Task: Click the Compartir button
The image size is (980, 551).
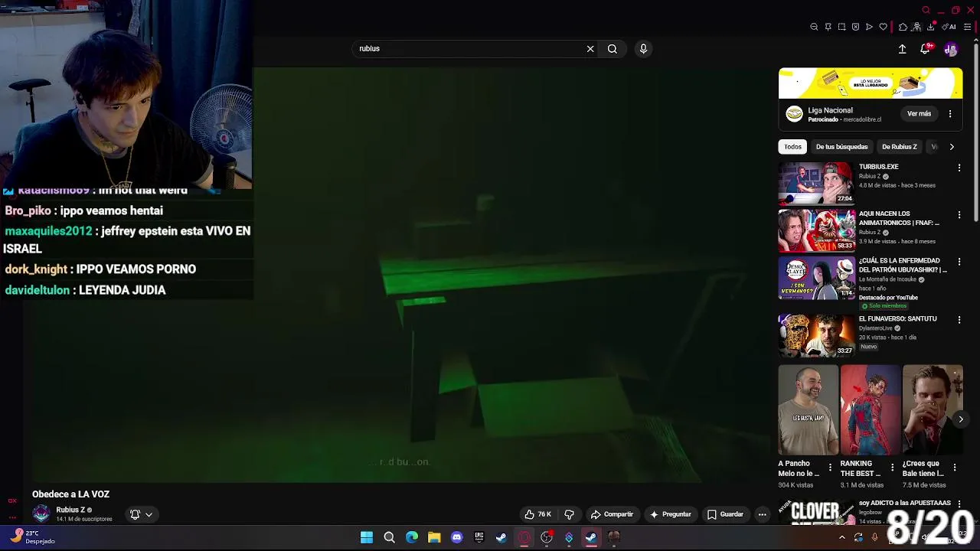Action: [612, 514]
